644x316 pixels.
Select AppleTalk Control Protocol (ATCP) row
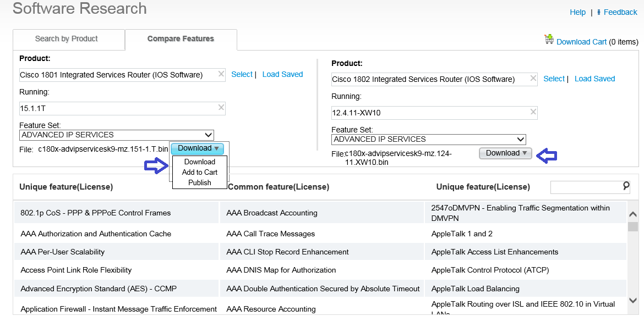[526, 270]
